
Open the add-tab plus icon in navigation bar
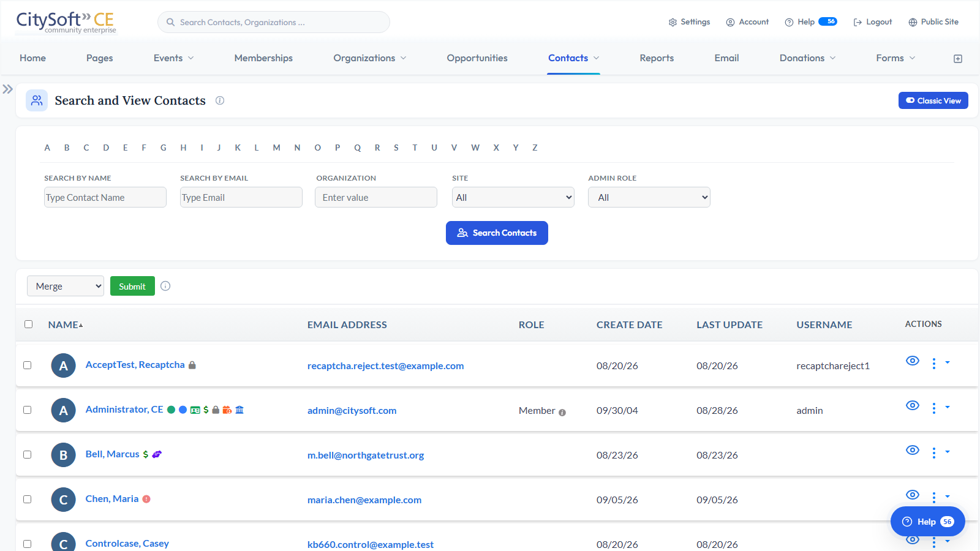[958, 59]
